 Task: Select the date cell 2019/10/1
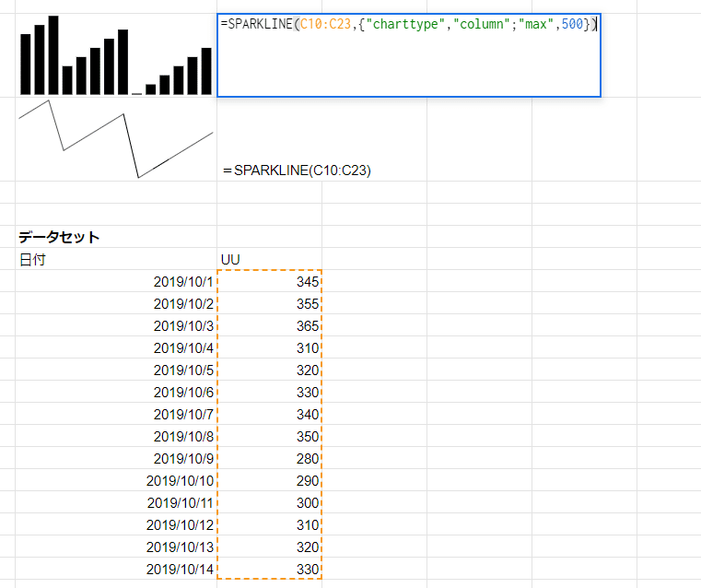(x=116, y=281)
